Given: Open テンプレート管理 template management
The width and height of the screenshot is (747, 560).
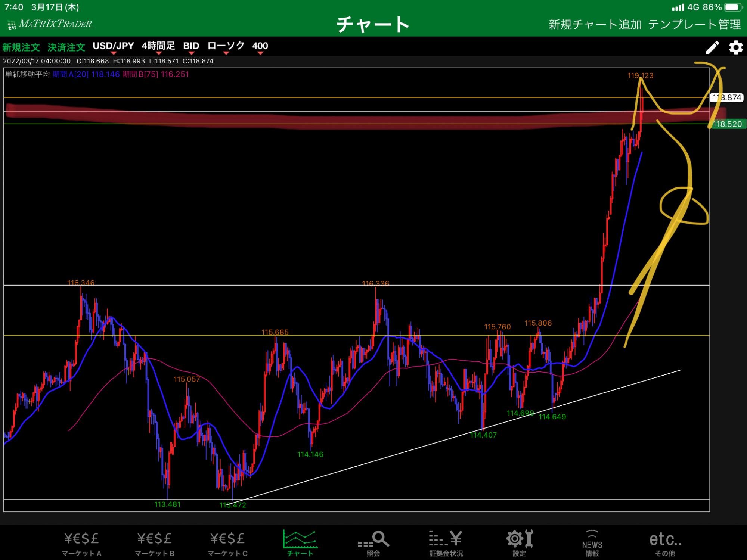Looking at the screenshot, I should click(694, 25).
